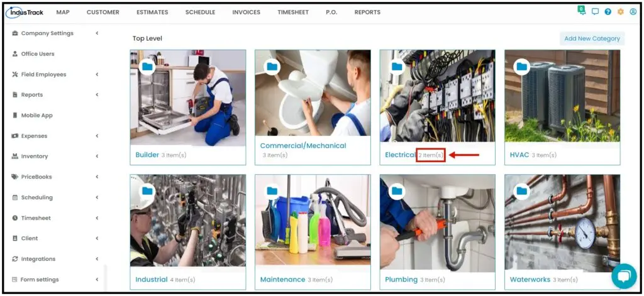Go to the TIMESHEET top menu

(293, 13)
